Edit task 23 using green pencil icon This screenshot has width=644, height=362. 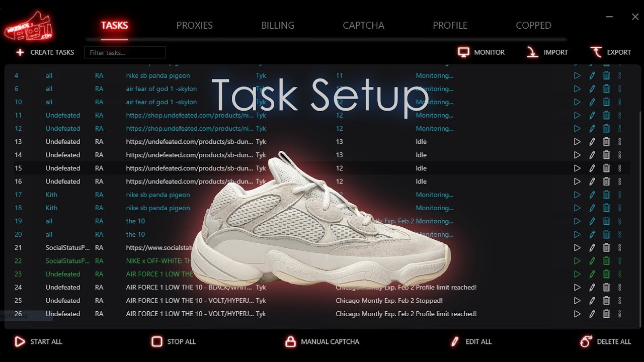point(592,274)
